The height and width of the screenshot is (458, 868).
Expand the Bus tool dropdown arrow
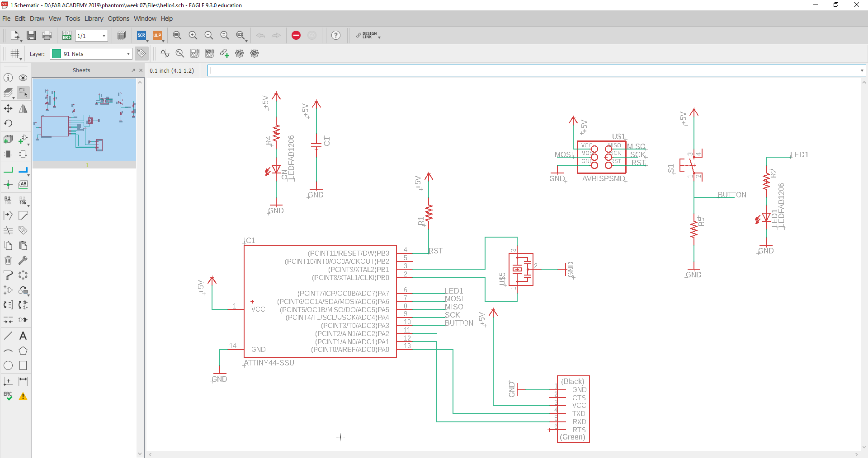(28, 175)
